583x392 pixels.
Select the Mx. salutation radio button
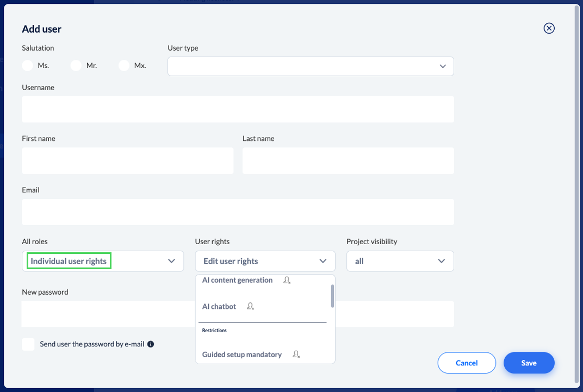pyautogui.click(x=124, y=65)
